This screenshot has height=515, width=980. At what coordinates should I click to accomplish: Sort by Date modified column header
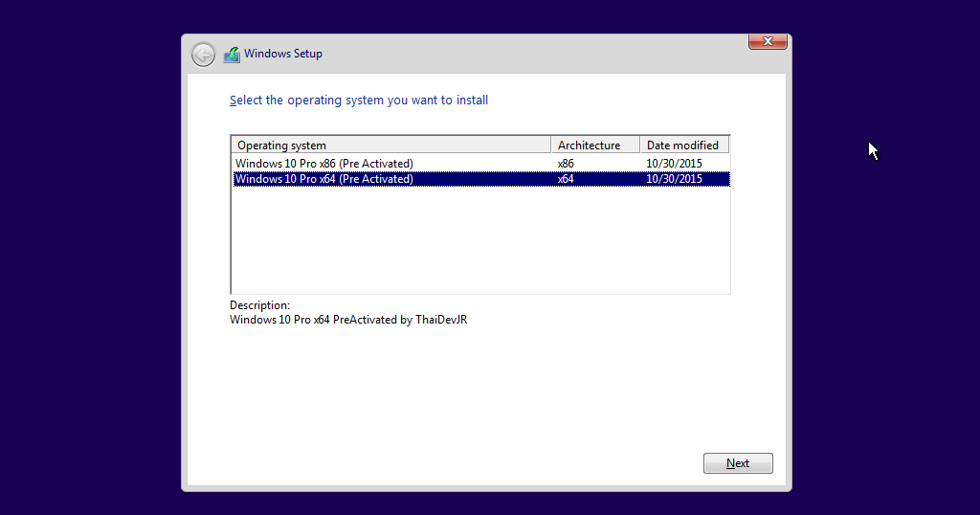click(x=684, y=145)
